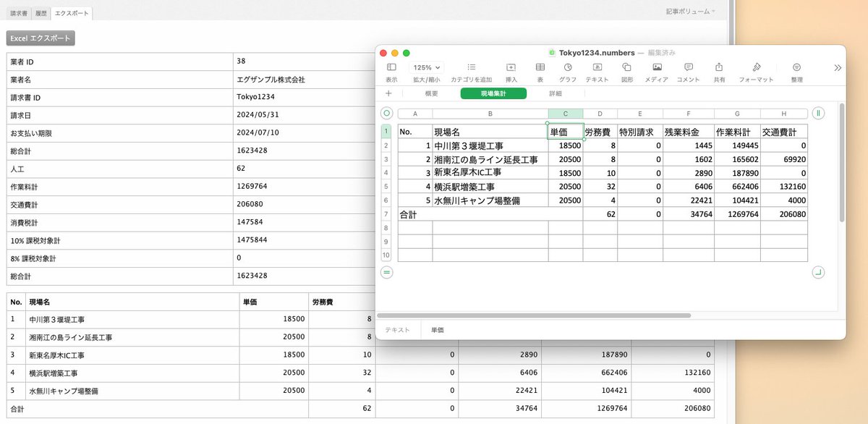
Task: Click the Tokyo1234.numbers document title
Action: pos(597,53)
